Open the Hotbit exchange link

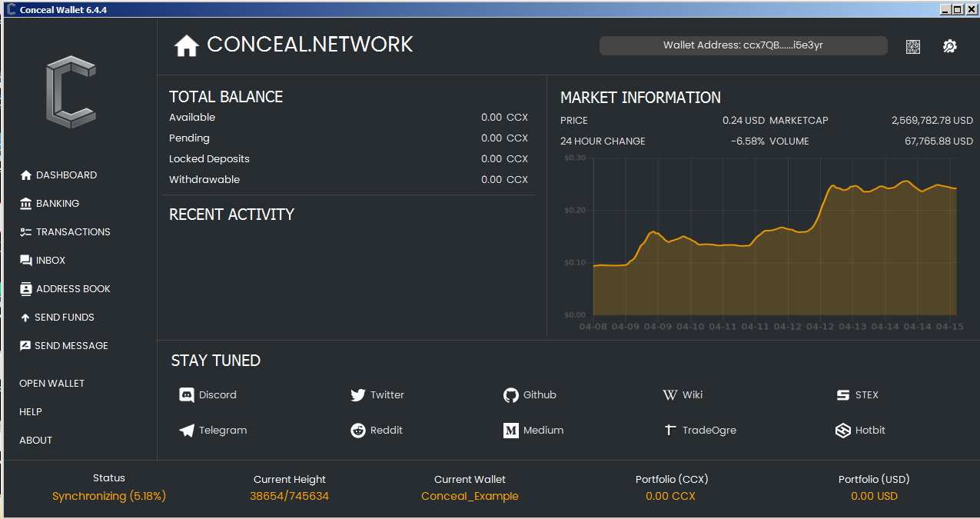[869, 431]
